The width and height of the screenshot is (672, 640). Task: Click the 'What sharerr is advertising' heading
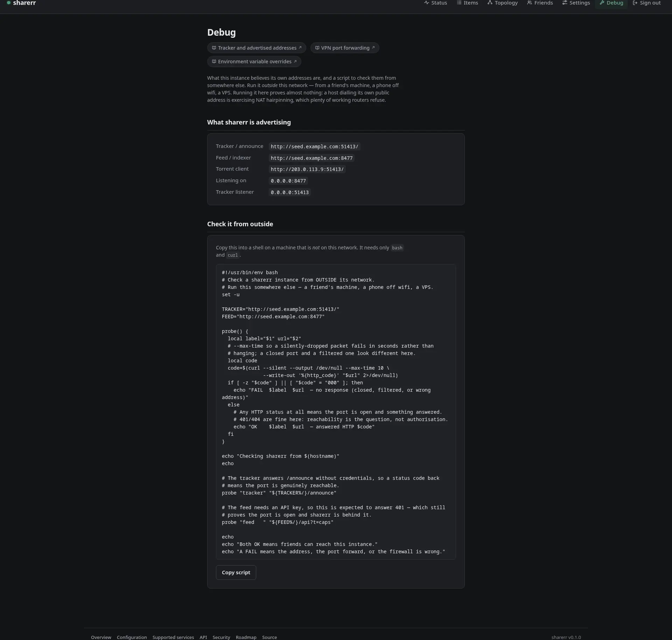coord(249,122)
